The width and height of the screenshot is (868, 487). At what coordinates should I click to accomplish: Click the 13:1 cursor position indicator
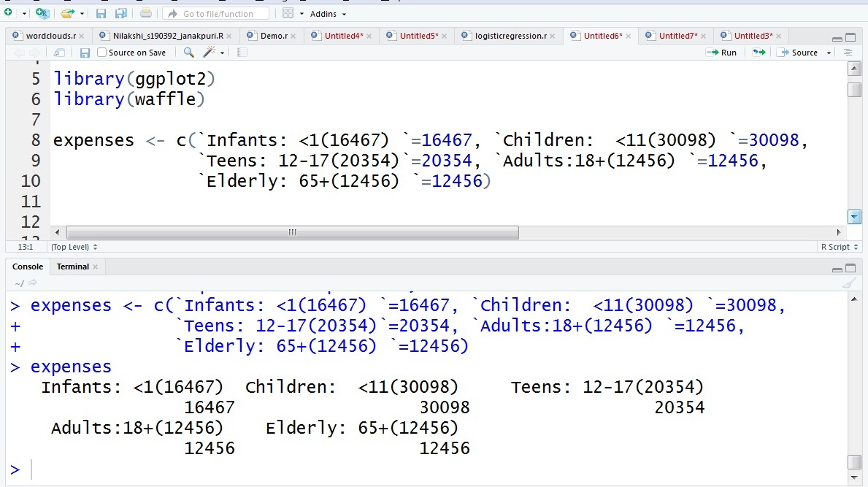pyautogui.click(x=26, y=247)
